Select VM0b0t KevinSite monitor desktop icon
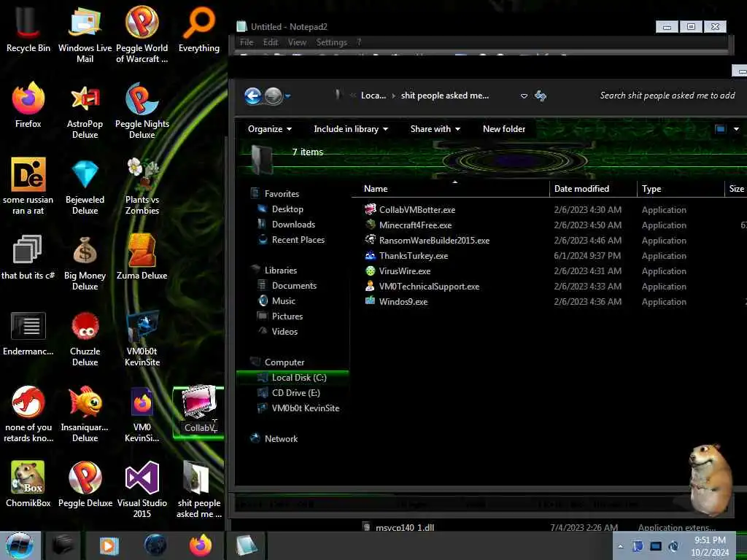 pyautogui.click(x=142, y=338)
